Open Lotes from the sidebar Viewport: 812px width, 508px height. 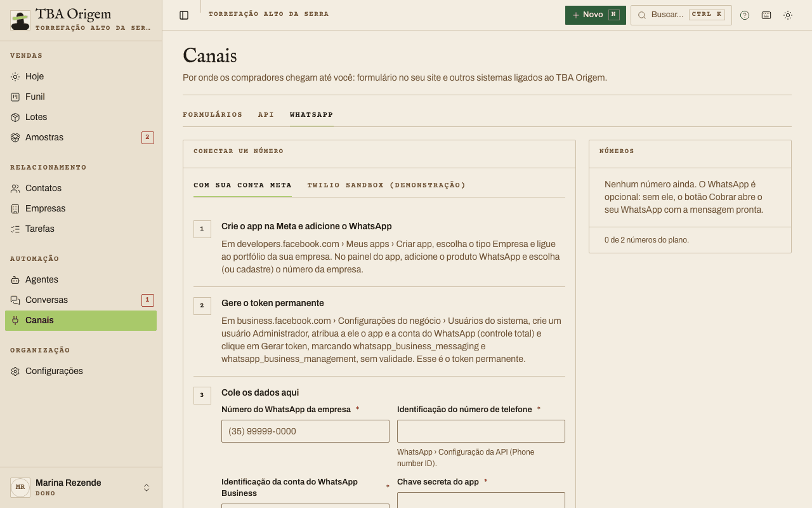[81, 117]
